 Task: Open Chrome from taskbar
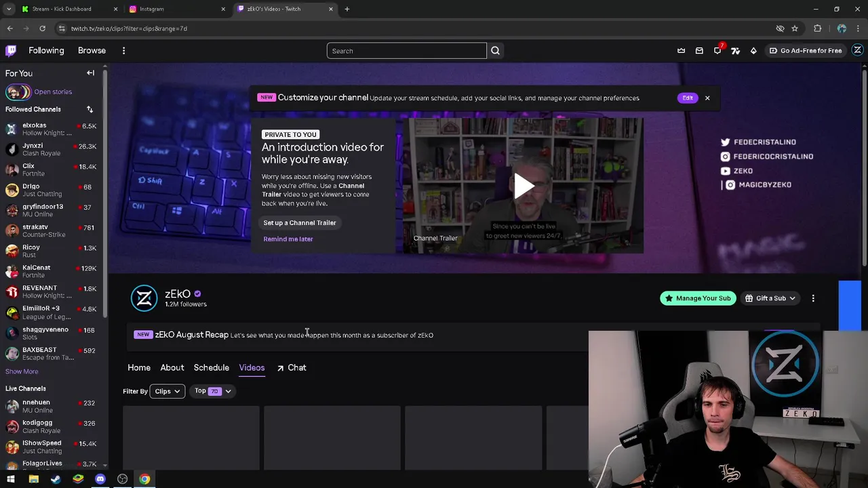point(144,479)
